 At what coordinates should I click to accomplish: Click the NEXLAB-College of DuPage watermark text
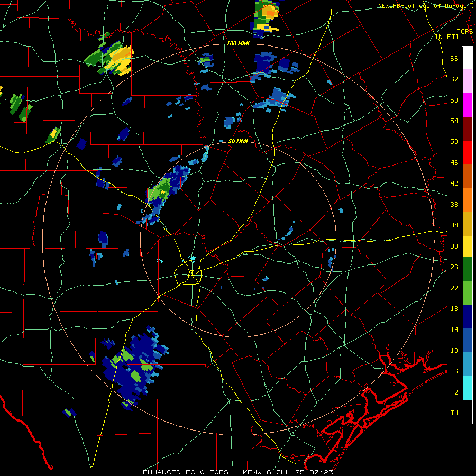coord(426,6)
